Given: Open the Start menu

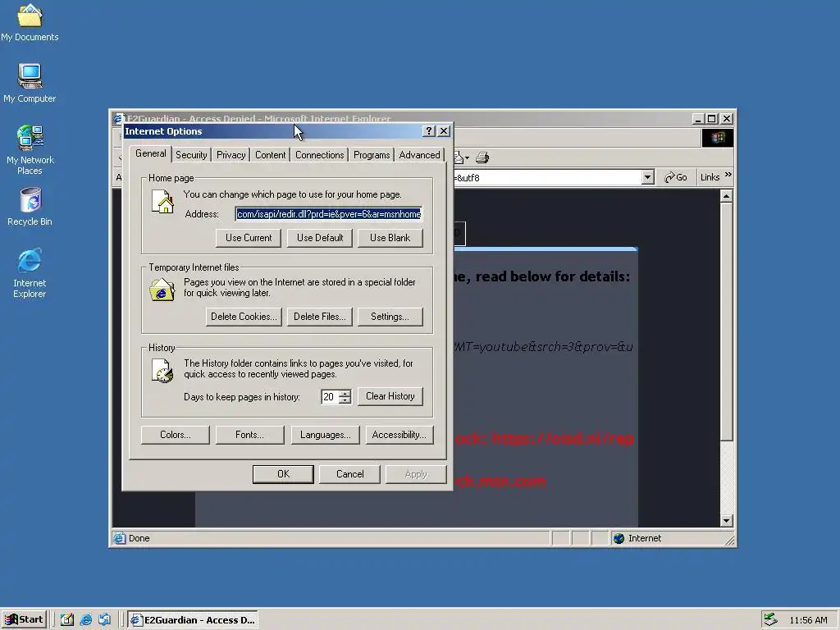Looking at the screenshot, I should pos(24,619).
